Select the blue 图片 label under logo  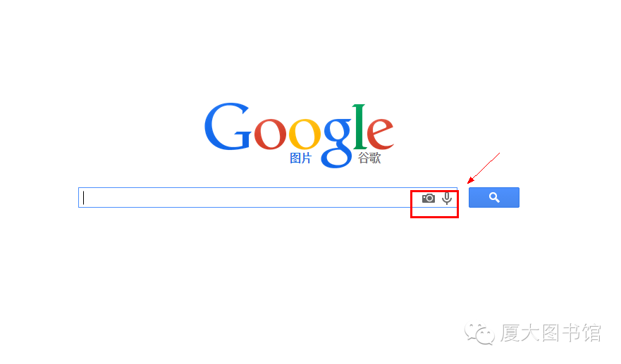pyautogui.click(x=300, y=158)
